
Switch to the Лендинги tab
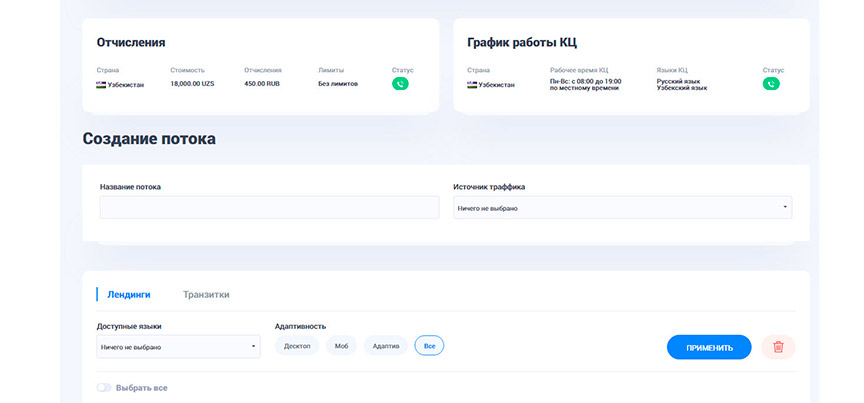point(128,295)
